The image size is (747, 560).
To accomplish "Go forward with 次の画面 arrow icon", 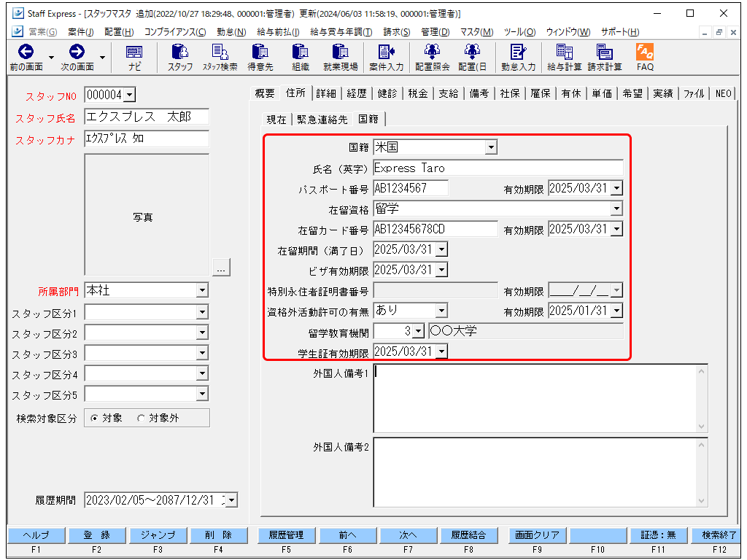I will [77, 52].
